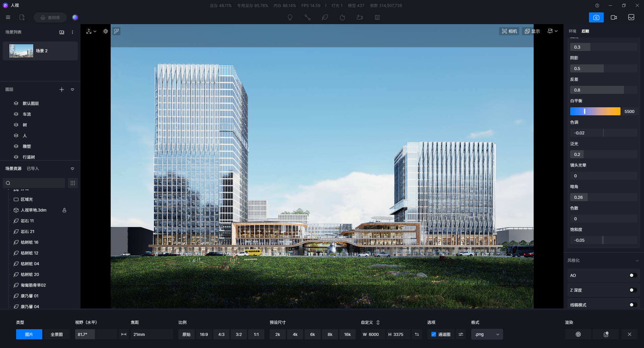The height and width of the screenshot is (348, 644).
Task: Click the add layer plus icon
Action: (x=62, y=90)
